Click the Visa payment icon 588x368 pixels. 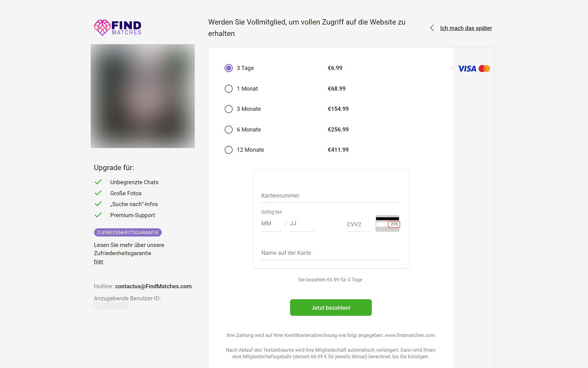[x=467, y=68]
